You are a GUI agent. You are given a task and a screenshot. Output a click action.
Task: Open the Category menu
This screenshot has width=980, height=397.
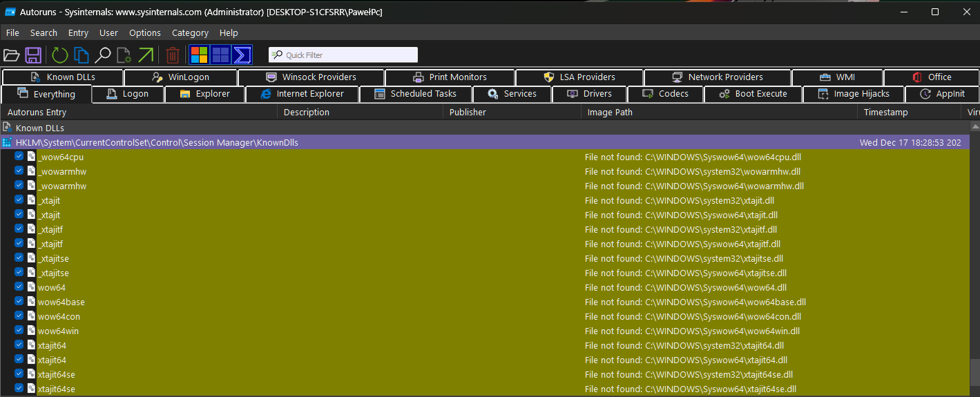pos(190,32)
